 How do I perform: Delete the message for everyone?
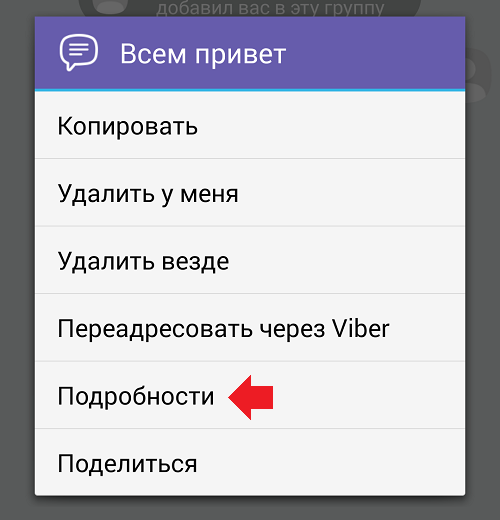coord(250,260)
